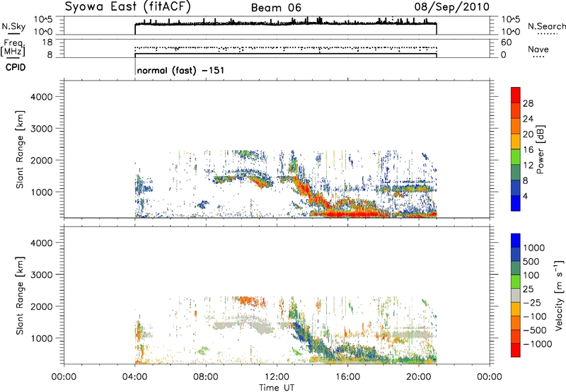Click 'Slant Range [km]' on the power panel
Image resolution: width=566 pixels, height=392 pixels.
[20, 149]
